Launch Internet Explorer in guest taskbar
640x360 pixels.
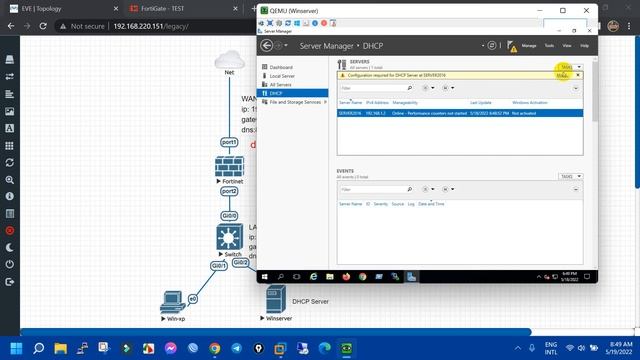(x=313, y=277)
